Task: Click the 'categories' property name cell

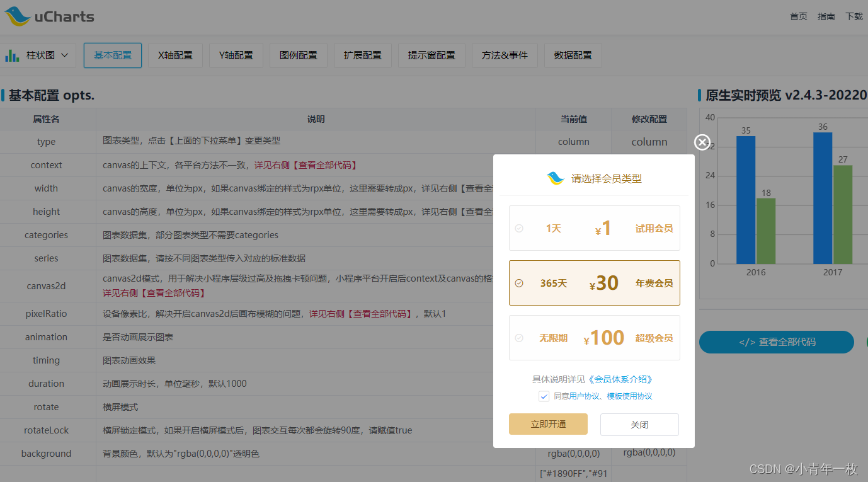Action: [46, 235]
